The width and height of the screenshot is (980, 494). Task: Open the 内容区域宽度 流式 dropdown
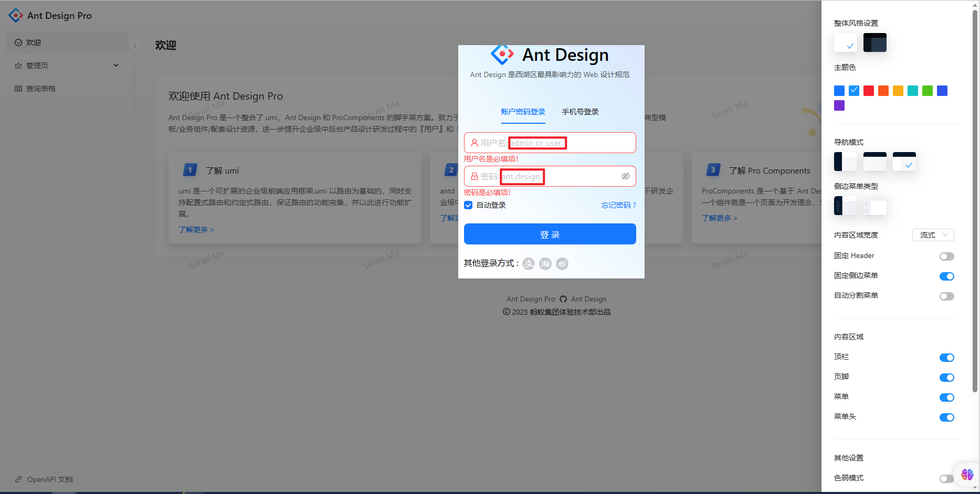[933, 234]
